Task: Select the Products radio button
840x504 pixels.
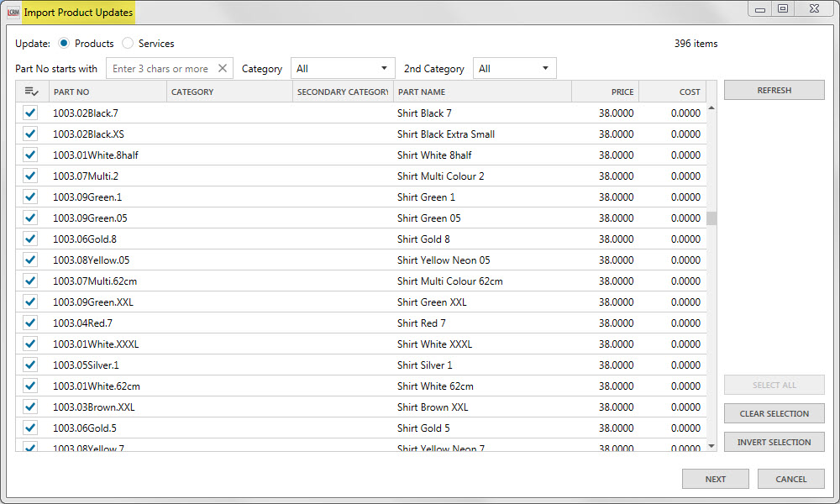Action: point(64,44)
